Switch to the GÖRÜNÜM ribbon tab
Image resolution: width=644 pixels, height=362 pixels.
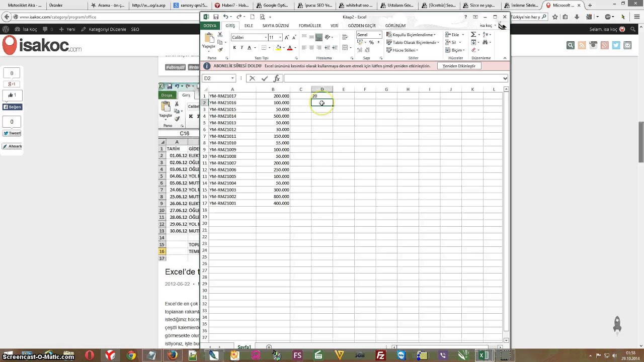(x=395, y=26)
